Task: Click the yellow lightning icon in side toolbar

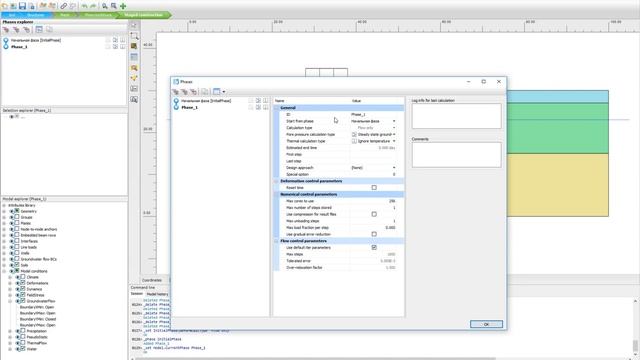Action: tap(134, 78)
